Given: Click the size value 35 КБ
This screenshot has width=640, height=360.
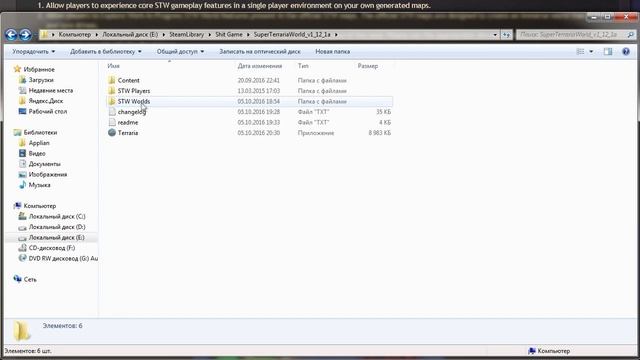Looking at the screenshot, I should pos(384,112).
